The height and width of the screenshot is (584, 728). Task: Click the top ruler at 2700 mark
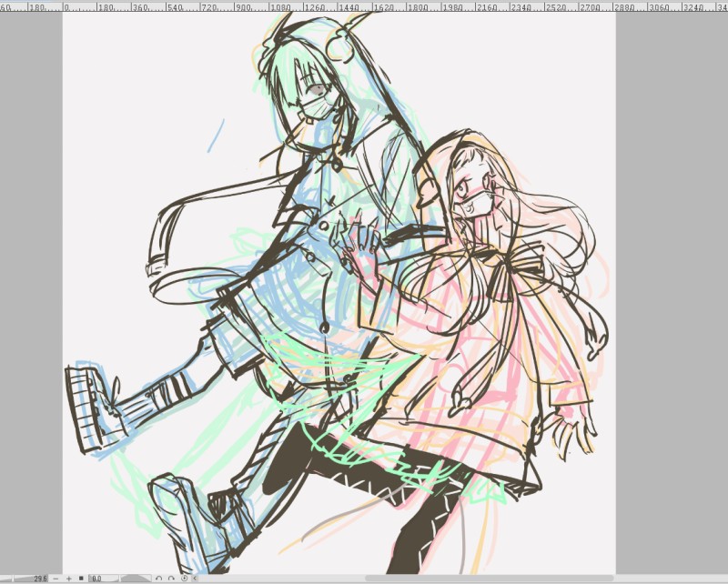tap(590, 7)
